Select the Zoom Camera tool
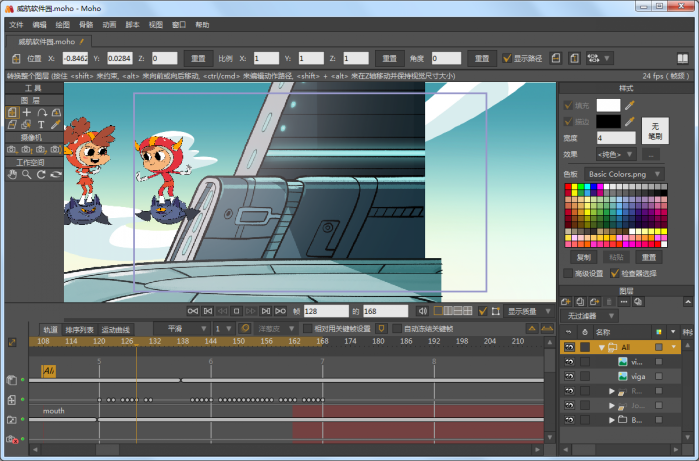Viewport: 699px width, 461px height. pyautogui.click(x=27, y=150)
